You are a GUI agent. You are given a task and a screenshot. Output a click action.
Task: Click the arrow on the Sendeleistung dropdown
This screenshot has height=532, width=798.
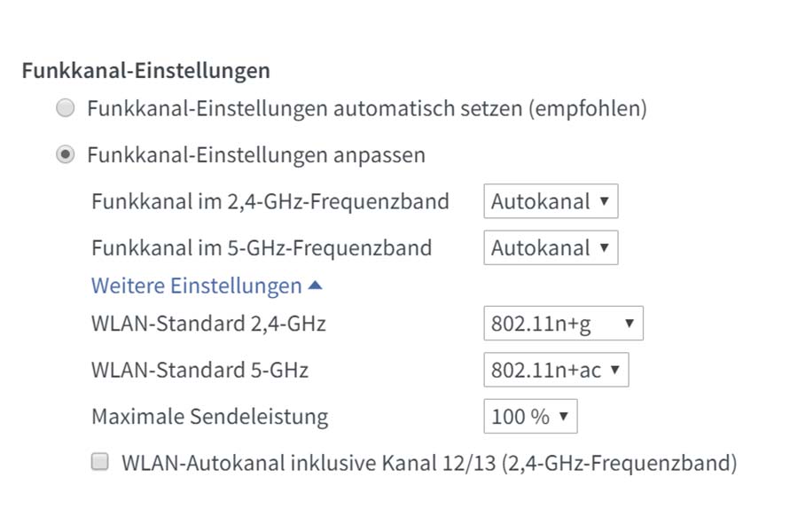tap(563, 416)
